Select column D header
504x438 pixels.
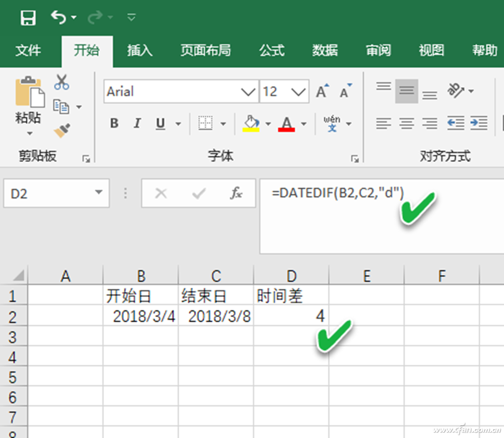click(292, 275)
